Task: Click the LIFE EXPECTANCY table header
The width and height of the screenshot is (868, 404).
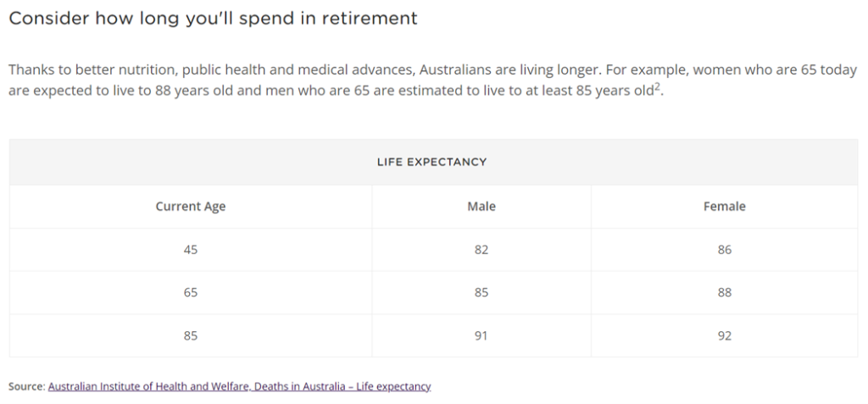Action: 431,162
